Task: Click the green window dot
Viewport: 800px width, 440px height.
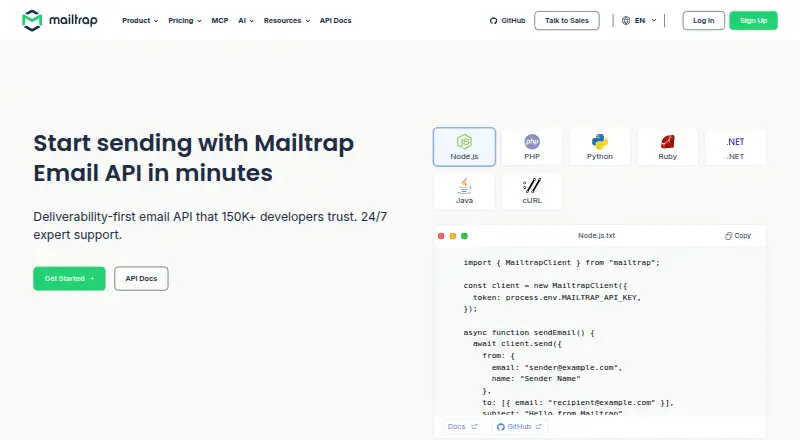Action: pyautogui.click(x=464, y=236)
